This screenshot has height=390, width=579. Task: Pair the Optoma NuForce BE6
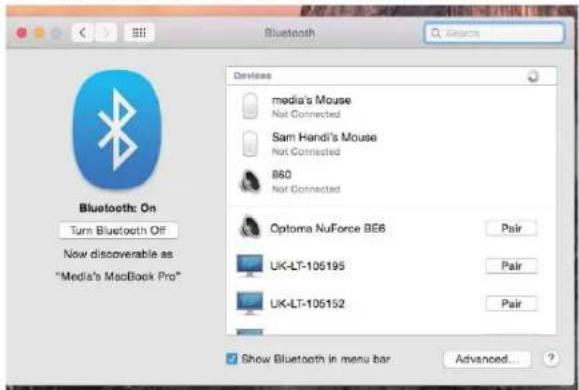pyautogui.click(x=511, y=228)
